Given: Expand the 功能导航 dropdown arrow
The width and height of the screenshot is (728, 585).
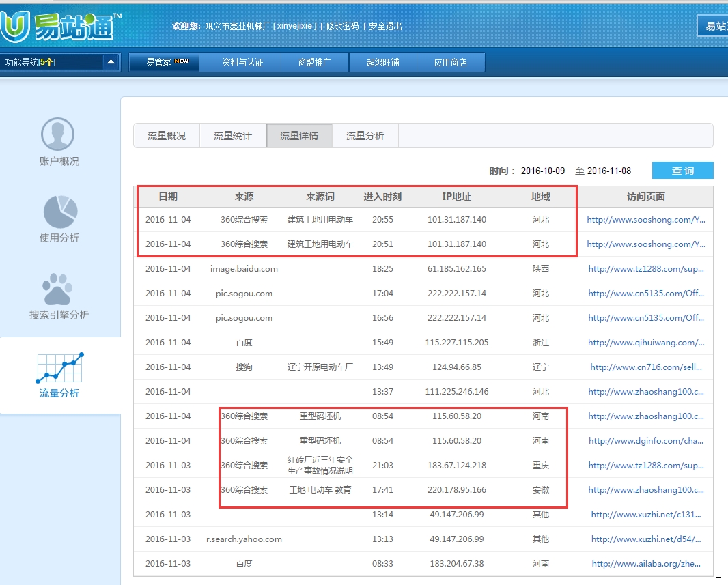Looking at the screenshot, I should [111, 62].
